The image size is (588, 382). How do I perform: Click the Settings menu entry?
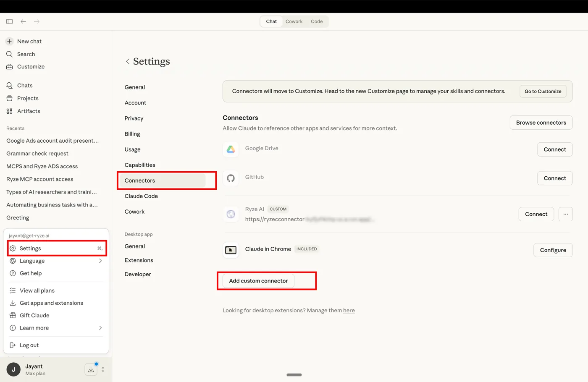tap(57, 249)
